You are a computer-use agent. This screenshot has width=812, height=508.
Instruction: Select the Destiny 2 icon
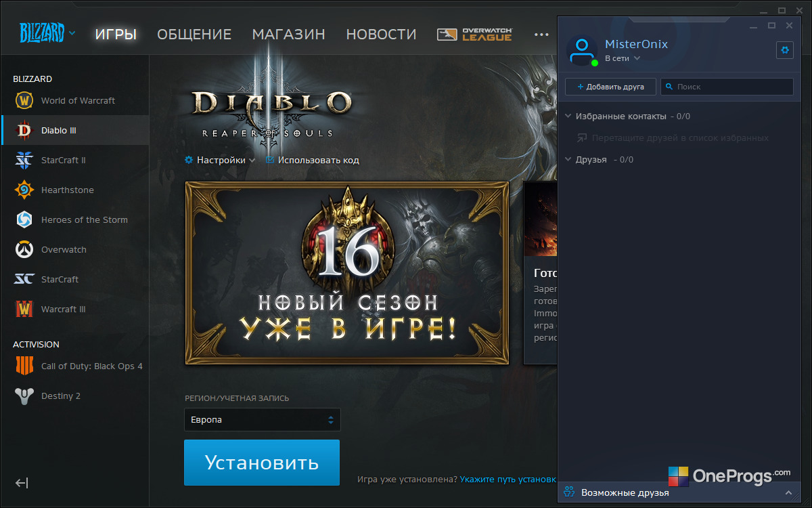click(x=24, y=396)
